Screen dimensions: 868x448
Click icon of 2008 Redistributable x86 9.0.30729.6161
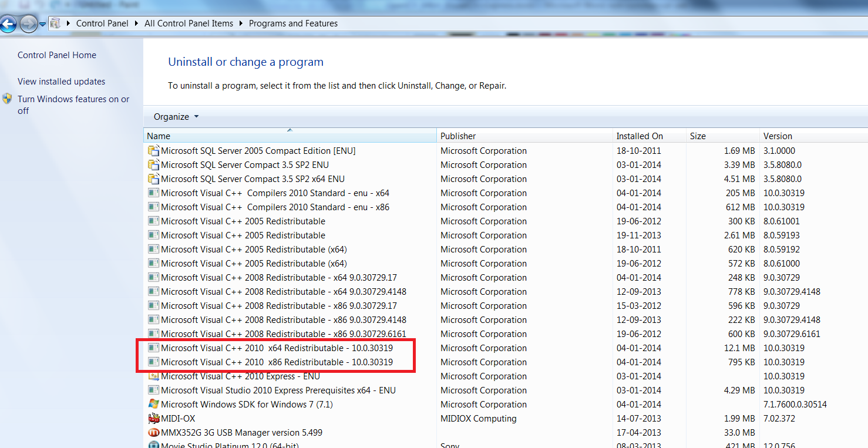[153, 334]
